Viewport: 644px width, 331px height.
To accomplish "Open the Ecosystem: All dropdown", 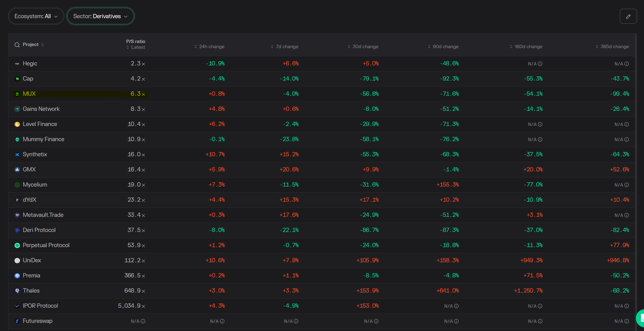I will 36,16.
